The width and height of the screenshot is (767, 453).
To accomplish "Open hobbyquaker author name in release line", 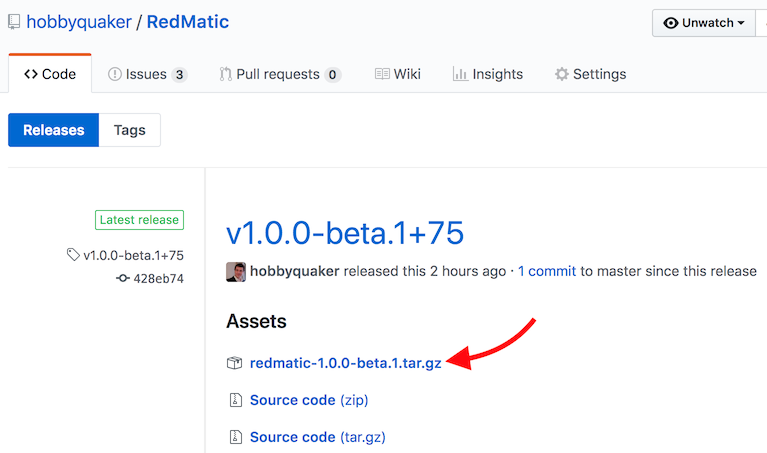I will tap(294, 271).
